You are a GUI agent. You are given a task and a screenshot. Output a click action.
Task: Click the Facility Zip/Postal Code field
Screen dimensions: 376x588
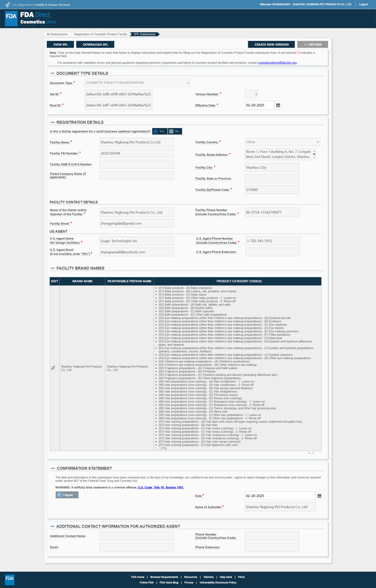click(x=272, y=190)
